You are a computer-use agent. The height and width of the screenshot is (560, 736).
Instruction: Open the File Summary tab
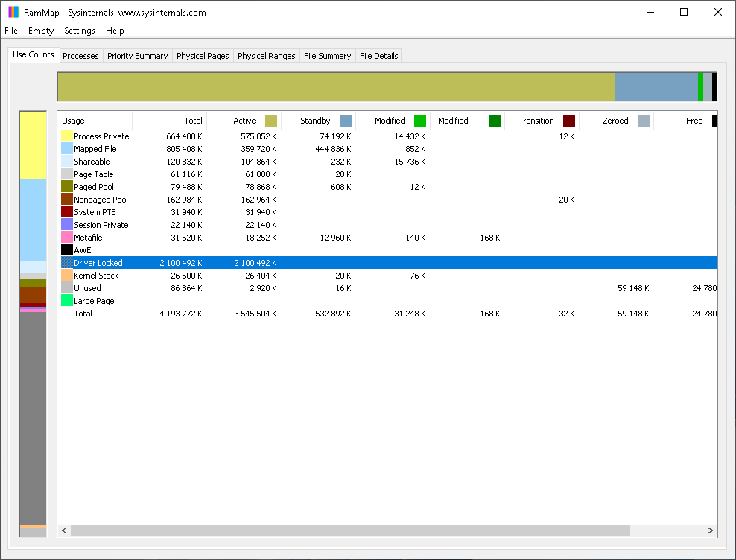(x=327, y=56)
